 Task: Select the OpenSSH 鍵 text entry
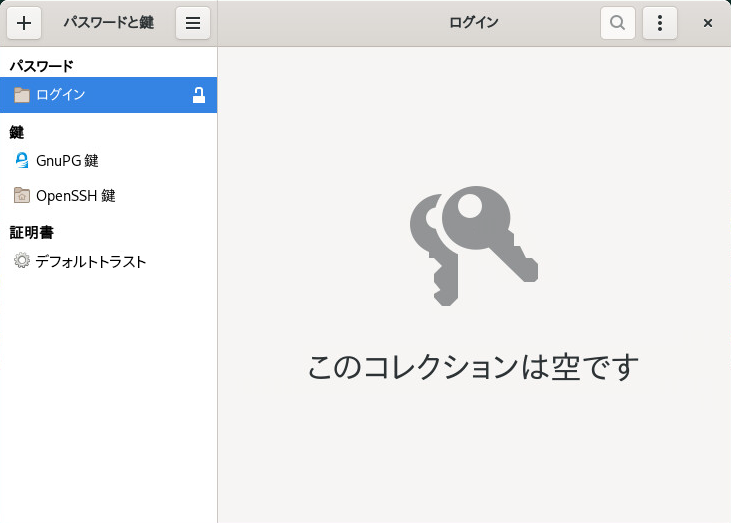tap(76, 195)
